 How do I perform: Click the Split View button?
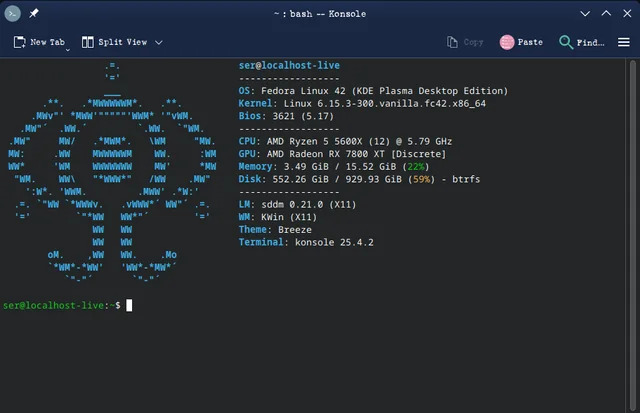114,42
